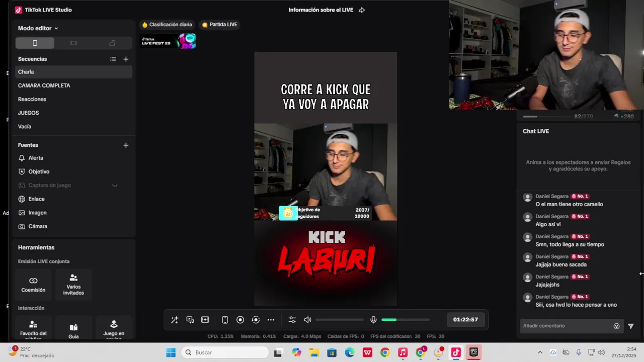Open Copilot from taskbar

pos(296,352)
